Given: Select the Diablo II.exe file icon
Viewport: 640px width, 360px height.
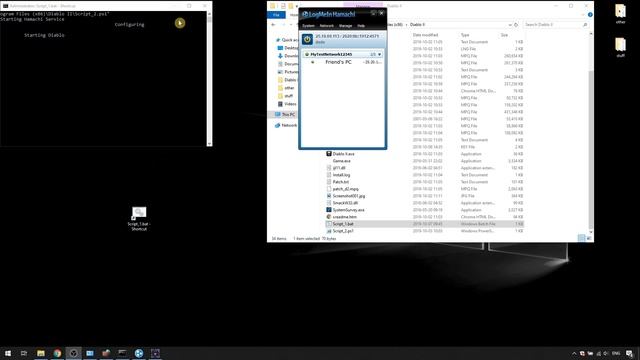Looking at the screenshot, I should 329,154.
